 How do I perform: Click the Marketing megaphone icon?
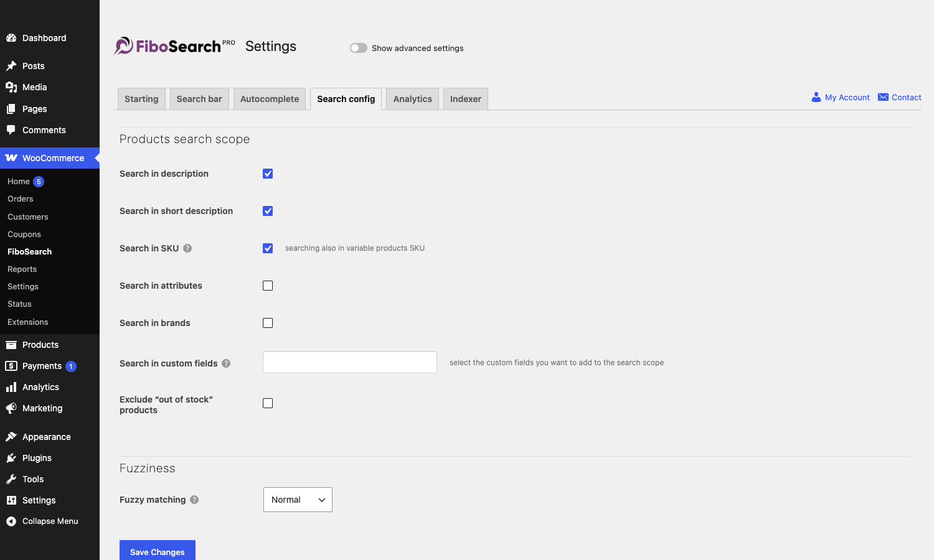(x=11, y=408)
